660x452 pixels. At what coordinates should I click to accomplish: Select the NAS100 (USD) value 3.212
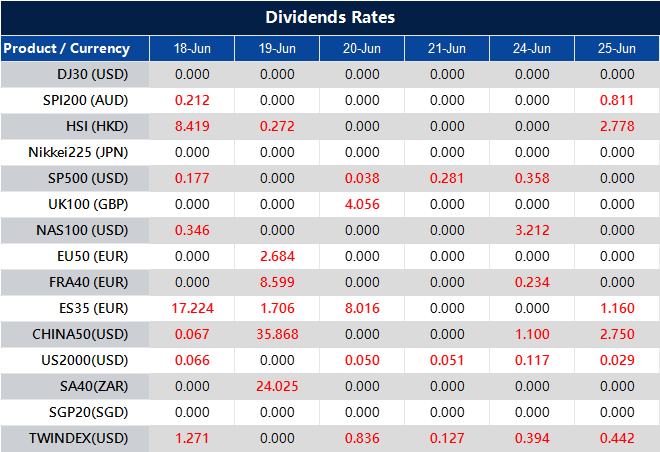coord(531,230)
